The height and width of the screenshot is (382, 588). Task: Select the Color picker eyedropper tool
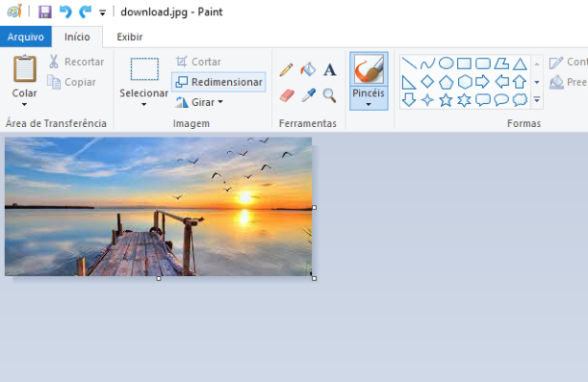pos(307,95)
